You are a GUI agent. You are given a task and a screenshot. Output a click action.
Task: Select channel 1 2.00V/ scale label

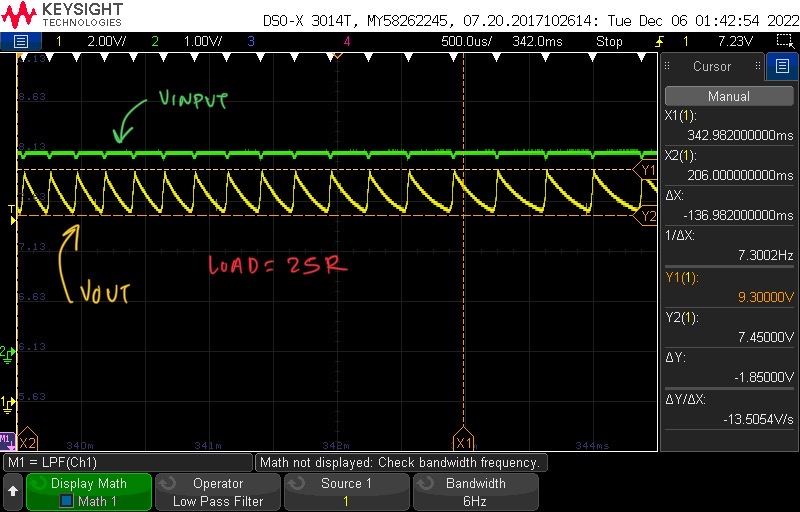pos(106,41)
